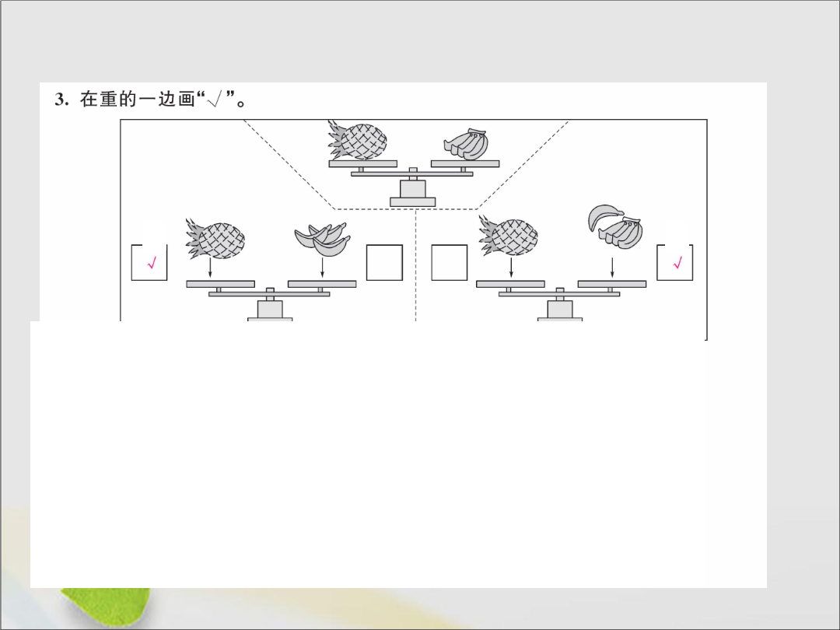Tick the empty box next to the loose bananas
This screenshot has height=630, width=840.
(385, 263)
